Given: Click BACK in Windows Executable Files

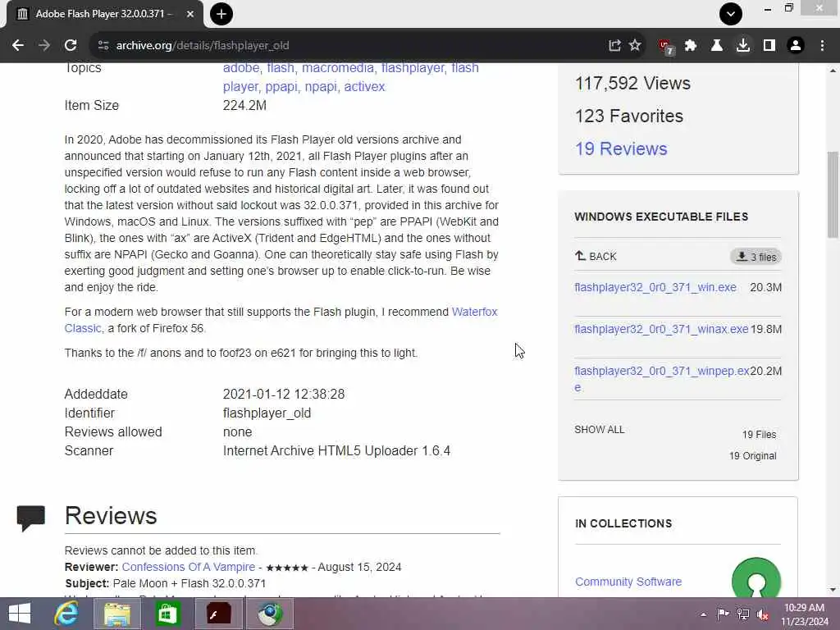Looking at the screenshot, I should (x=596, y=256).
